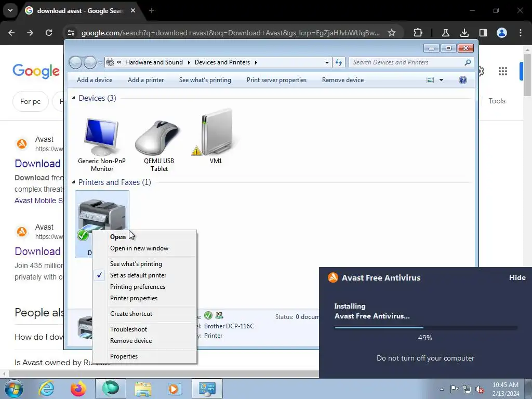
Task: Select See what's printing in the context menu
Action: coord(136,264)
